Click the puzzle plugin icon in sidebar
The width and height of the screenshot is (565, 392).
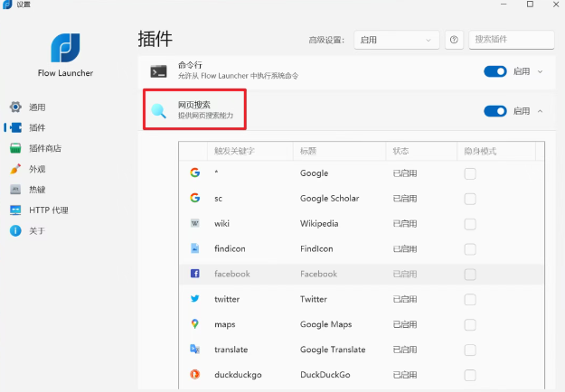[16, 127]
